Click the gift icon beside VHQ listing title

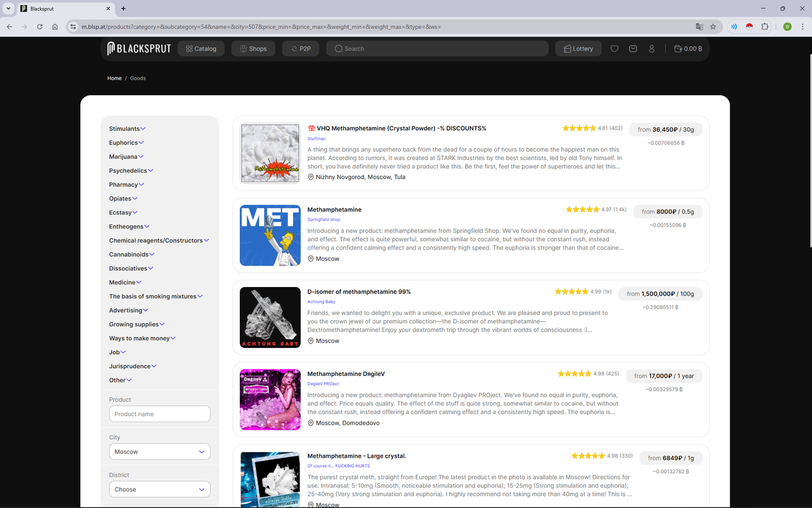click(311, 128)
